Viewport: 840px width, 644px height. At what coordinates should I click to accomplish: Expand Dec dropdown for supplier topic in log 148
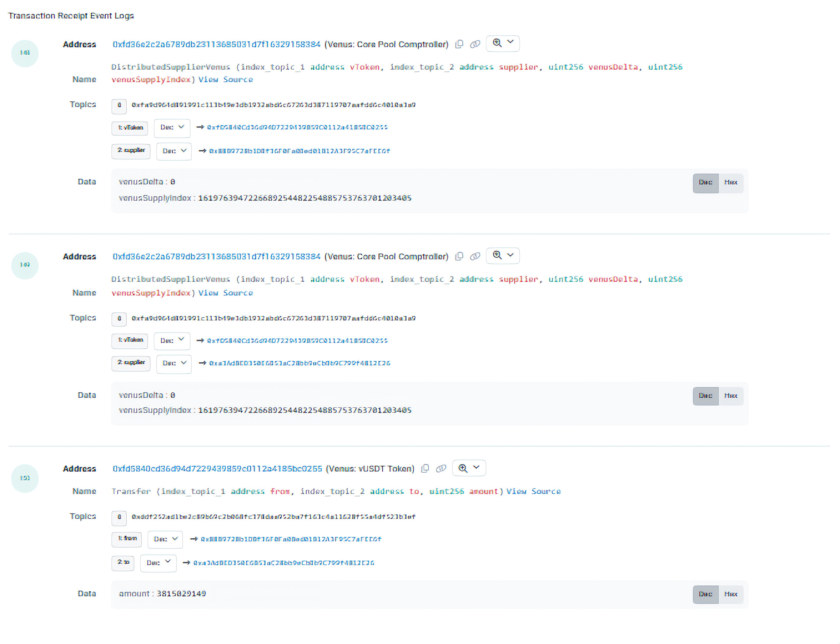click(x=174, y=151)
